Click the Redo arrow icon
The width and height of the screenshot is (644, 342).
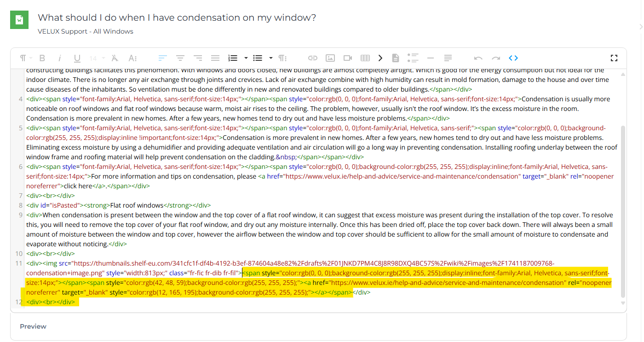(496, 58)
